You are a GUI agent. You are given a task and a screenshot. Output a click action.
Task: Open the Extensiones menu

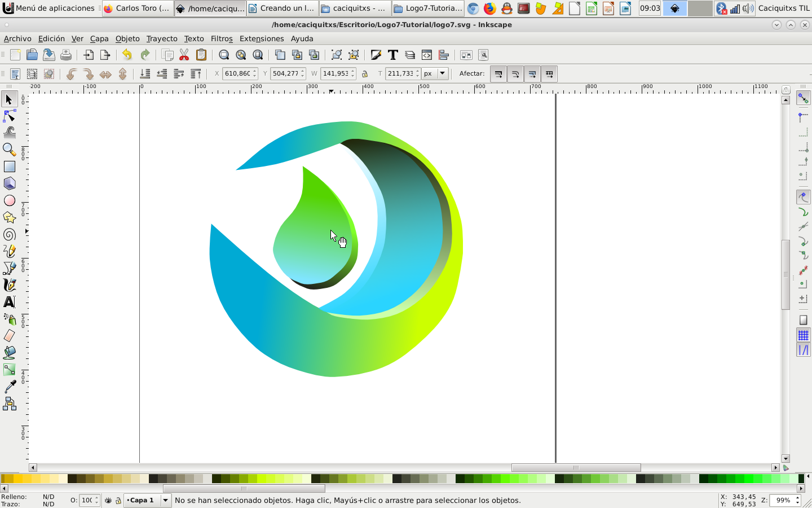(262, 38)
